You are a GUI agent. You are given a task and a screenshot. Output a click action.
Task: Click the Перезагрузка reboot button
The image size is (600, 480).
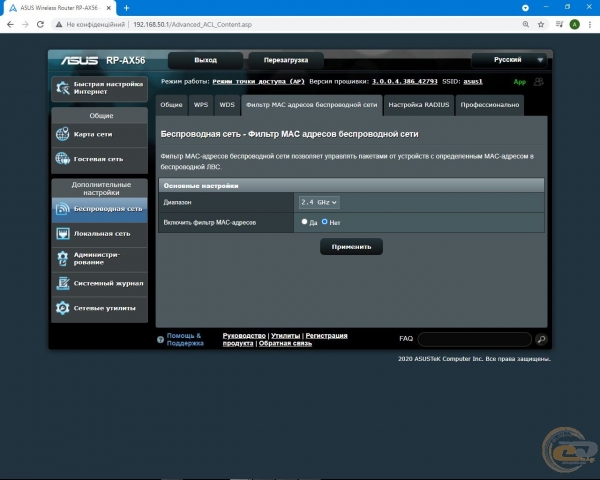pyautogui.click(x=286, y=60)
